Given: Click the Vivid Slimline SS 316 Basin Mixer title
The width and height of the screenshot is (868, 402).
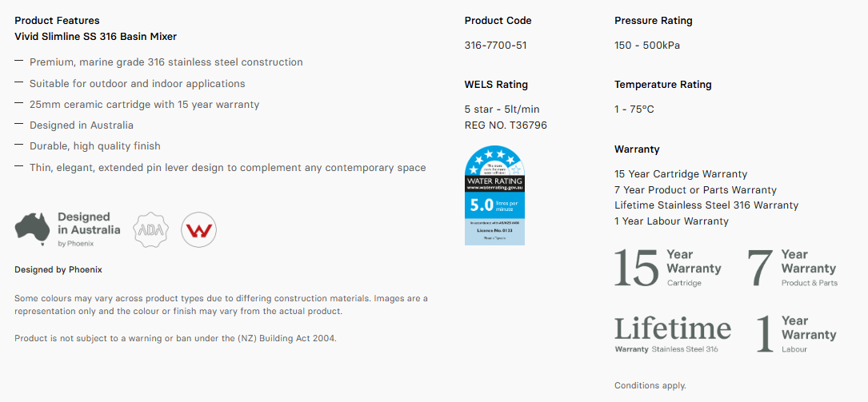Looking at the screenshot, I should [x=96, y=37].
